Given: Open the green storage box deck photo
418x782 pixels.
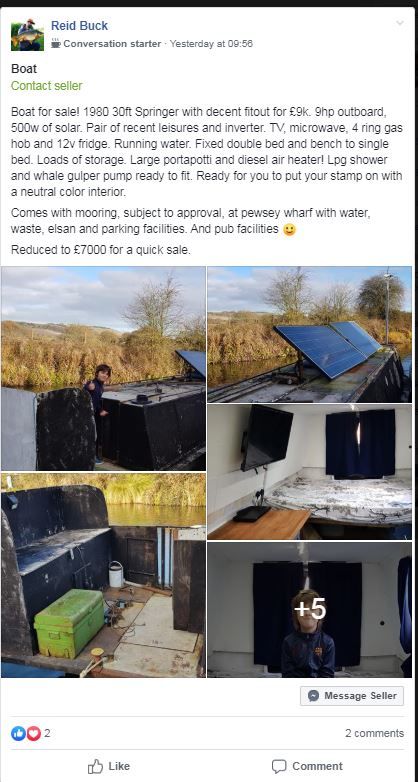Looking at the screenshot, I should pos(103,575).
